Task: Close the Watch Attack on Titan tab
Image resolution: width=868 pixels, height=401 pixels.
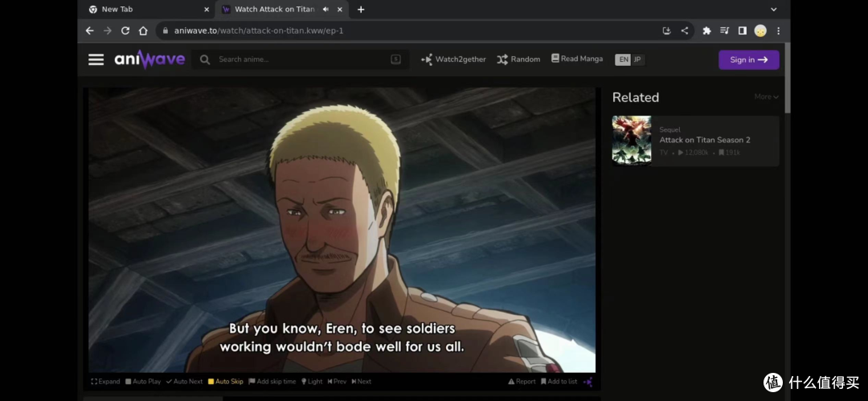Action: coord(339,10)
